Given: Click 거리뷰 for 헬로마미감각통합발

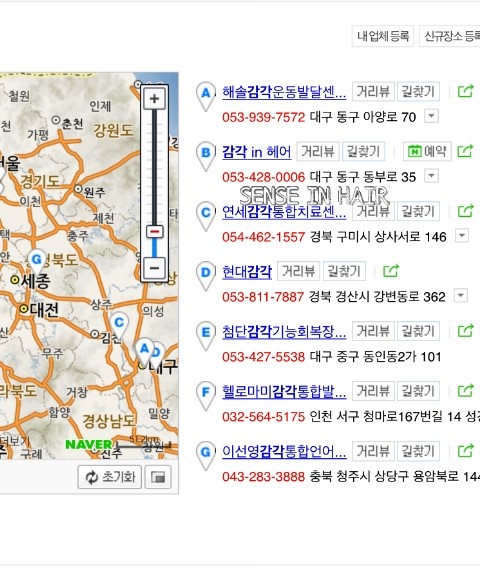Looking at the screenshot, I should 373,390.
